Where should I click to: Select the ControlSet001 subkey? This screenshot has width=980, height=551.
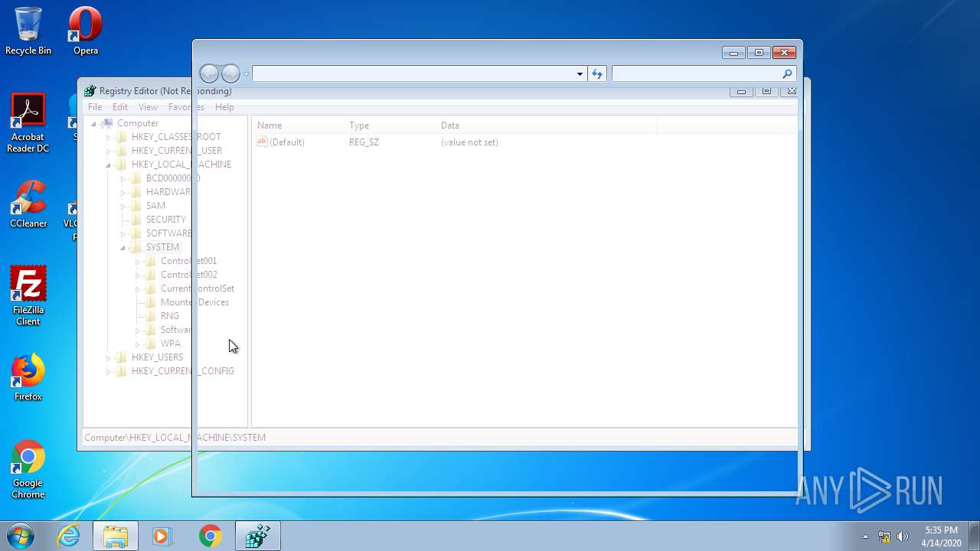click(x=188, y=261)
